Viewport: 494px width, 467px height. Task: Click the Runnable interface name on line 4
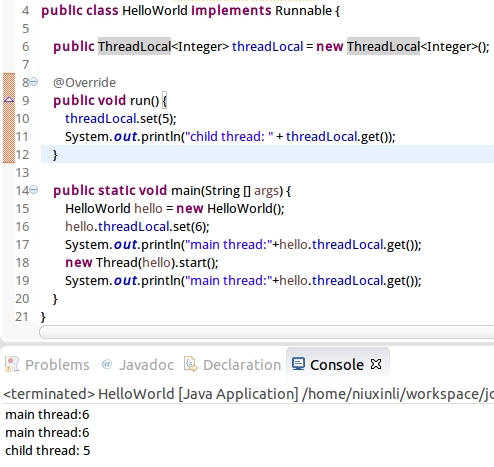coord(304,11)
